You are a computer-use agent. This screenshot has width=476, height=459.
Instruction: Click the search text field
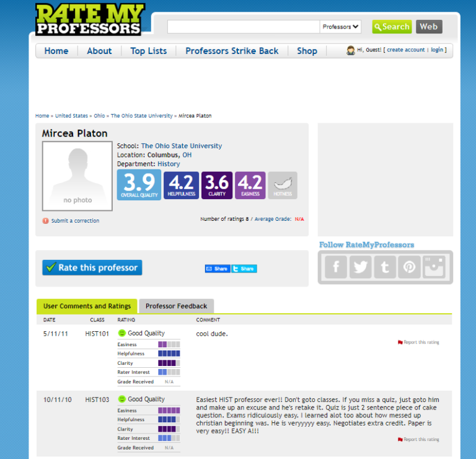pos(244,27)
